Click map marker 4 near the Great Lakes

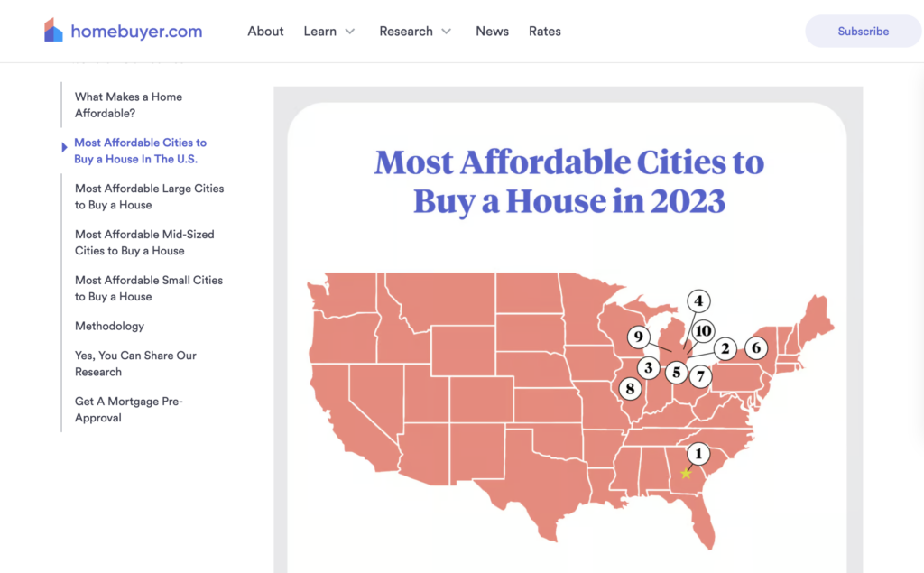coord(698,301)
